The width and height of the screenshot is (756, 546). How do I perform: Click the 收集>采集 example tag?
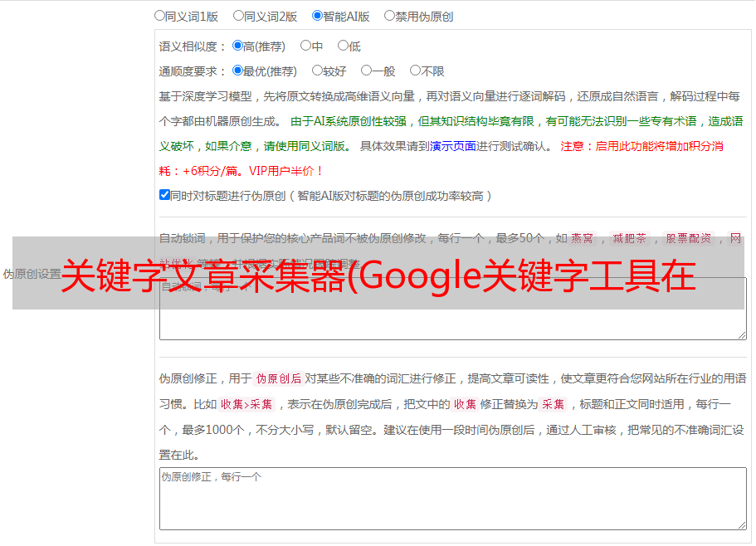coord(246,404)
